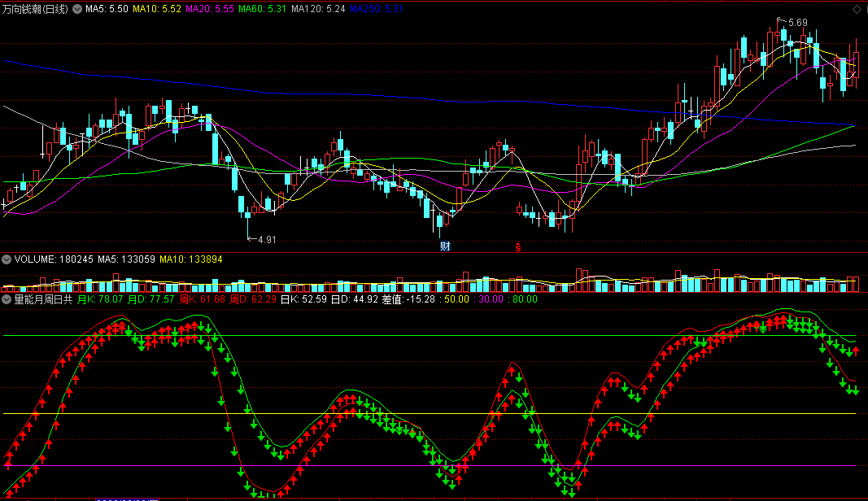Viewport: 868px width, 501px height.
Task: Click the MA5: 5.50 label
Action: [107, 9]
